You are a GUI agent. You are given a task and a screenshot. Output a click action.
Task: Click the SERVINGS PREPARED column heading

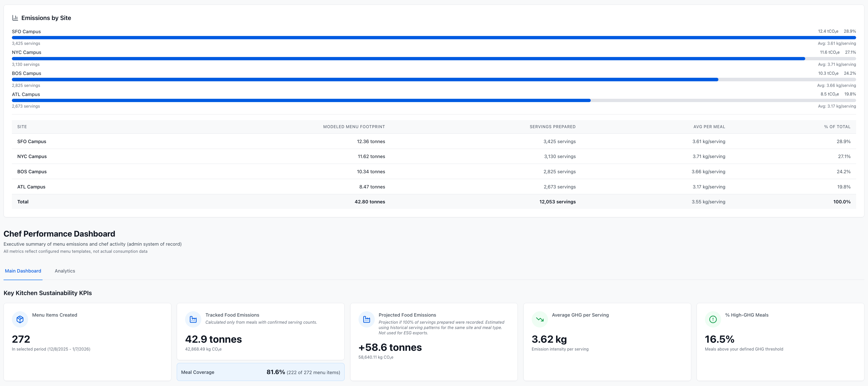pos(552,127)
